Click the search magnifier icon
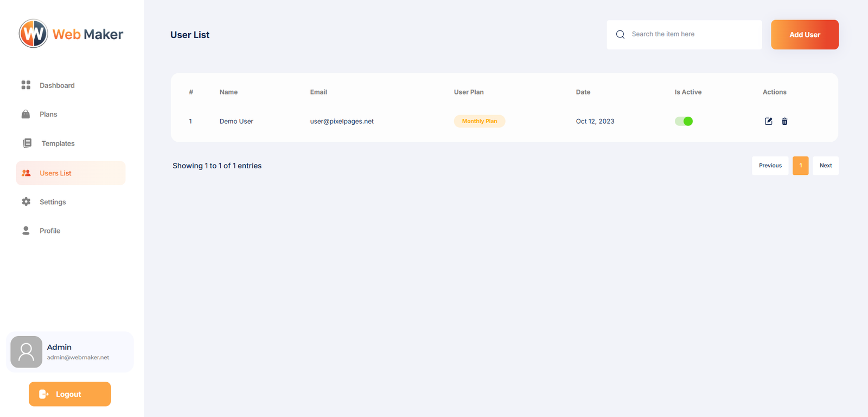The height and width of the screenshot is (417, 868). [620, 34]
